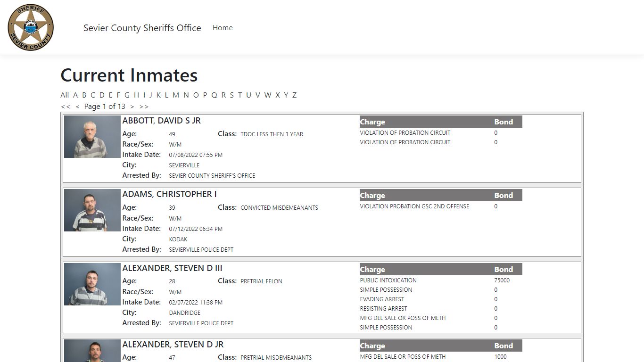The image size is (644, 362).
Task: Click the Sevier County Sheriff star logo
Action: point(31,27)
